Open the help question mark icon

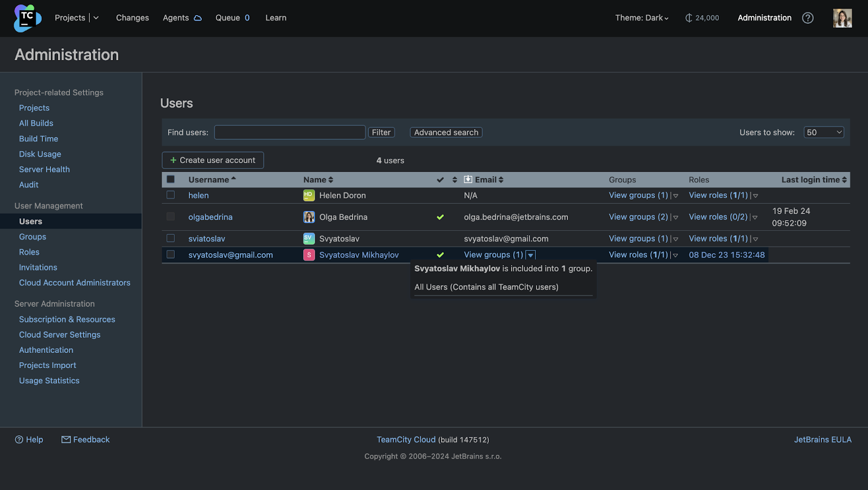808,18
